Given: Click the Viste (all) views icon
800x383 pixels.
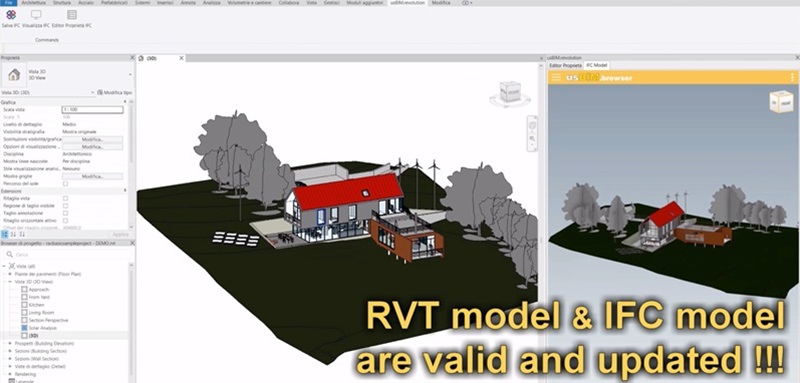Looking at the screenshot, I should tap(12, 266).
